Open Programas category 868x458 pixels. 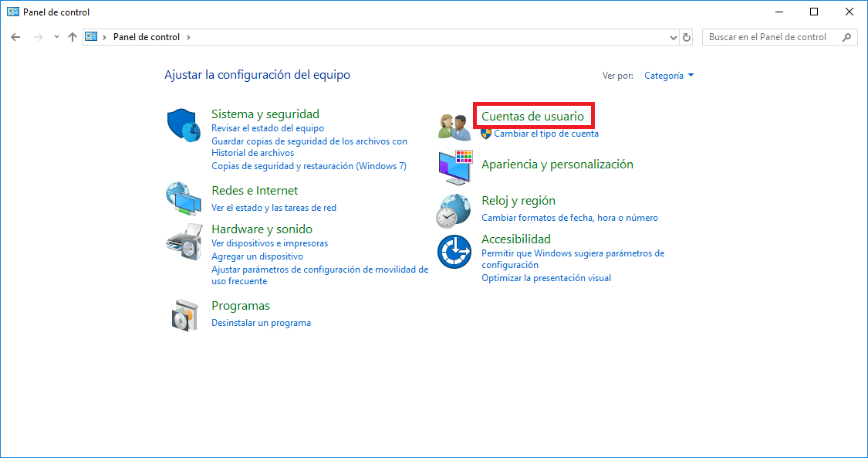(x=241, y=306)
